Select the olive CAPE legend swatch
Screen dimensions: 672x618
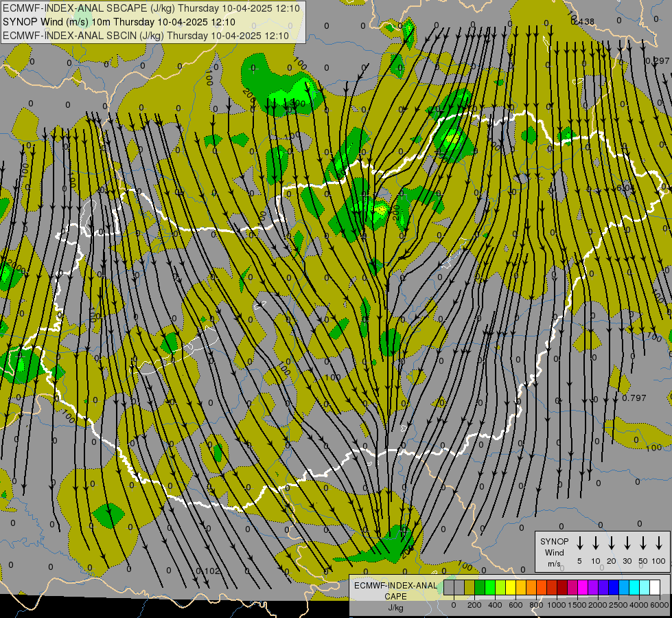(x=470, y=587)
